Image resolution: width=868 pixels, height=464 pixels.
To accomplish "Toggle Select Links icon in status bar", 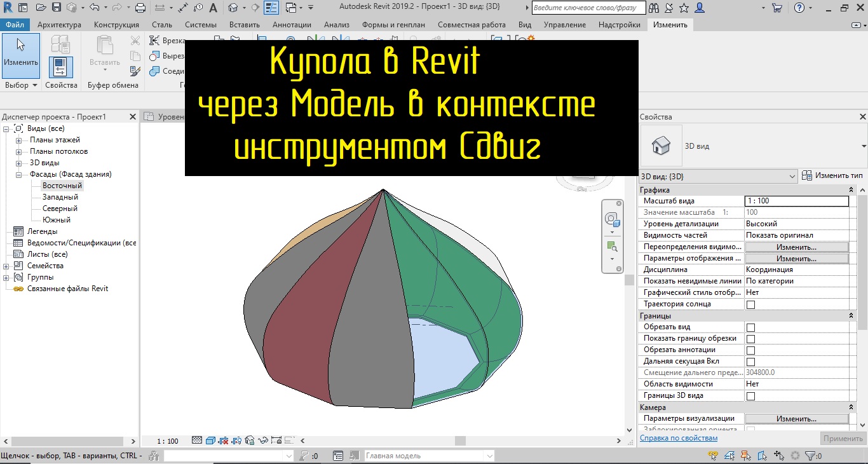I will 714,456.
